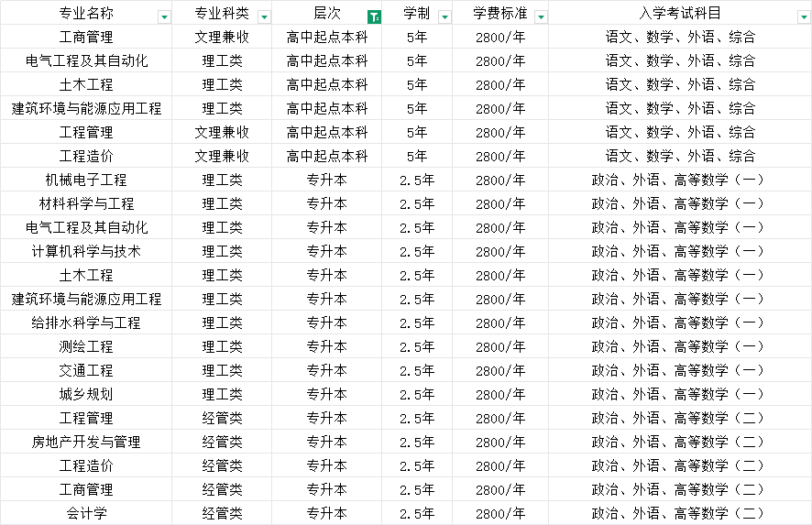
Task: Open the 专业名称 column filter dropdown
Action: [164, 17]
